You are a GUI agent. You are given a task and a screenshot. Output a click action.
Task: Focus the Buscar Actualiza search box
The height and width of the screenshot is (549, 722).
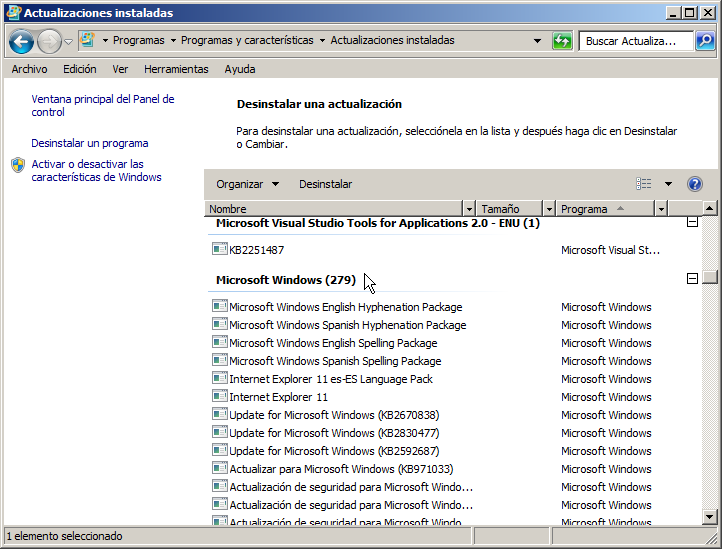(x=636, y=41)
